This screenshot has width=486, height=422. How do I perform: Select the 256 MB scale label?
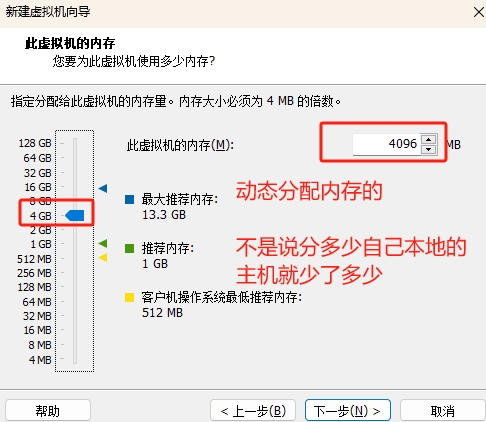pos(34,273)
